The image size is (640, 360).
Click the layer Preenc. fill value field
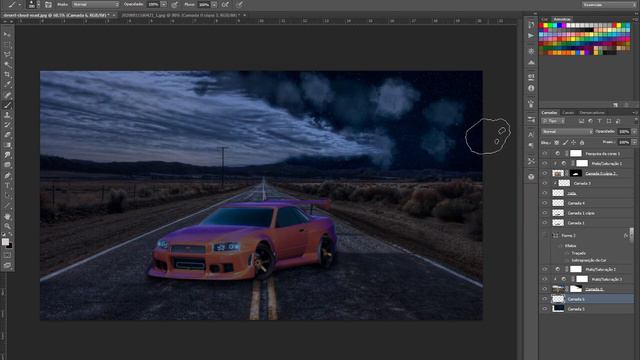tap(623, 142)
